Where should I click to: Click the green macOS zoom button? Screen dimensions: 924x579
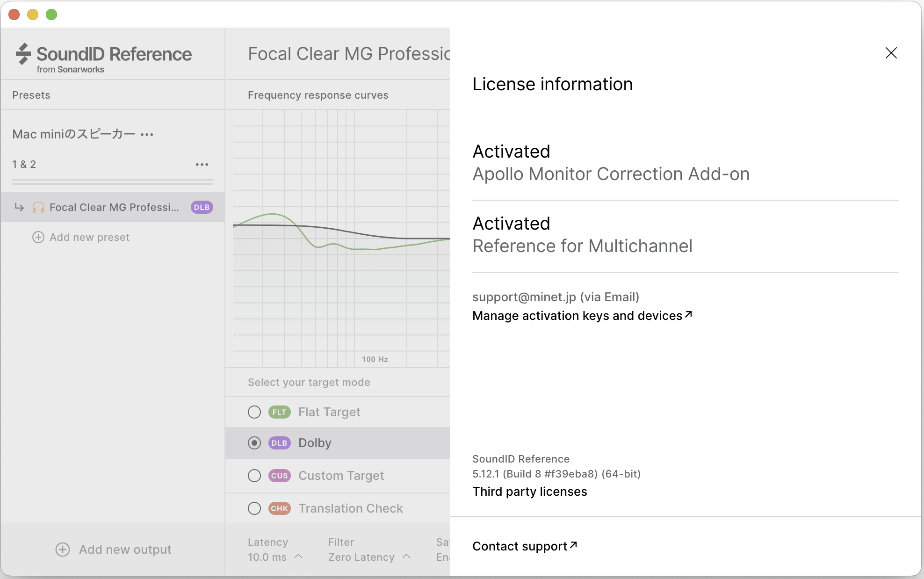pyautogui.click(x=51, y=14)
